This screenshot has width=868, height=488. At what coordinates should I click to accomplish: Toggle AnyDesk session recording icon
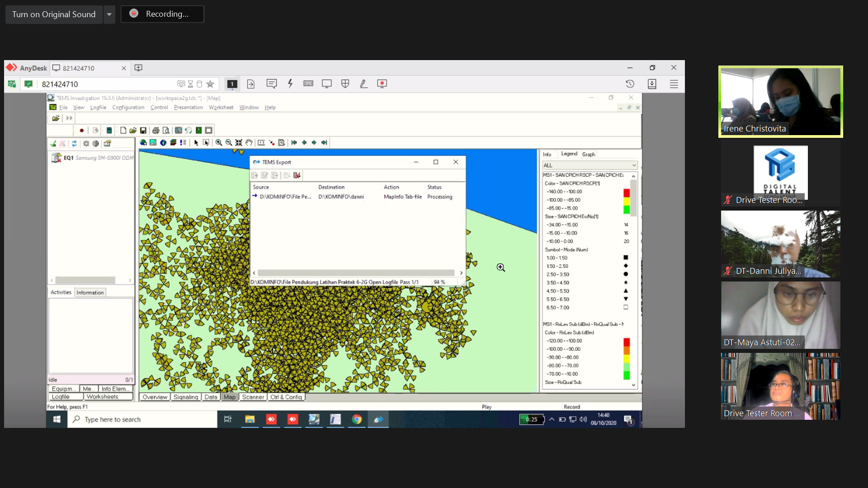[382, 84]
